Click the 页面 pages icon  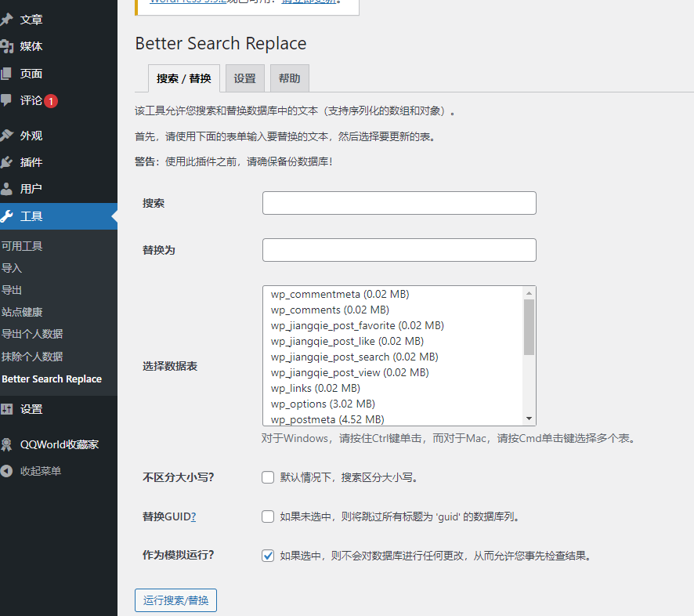7,74
